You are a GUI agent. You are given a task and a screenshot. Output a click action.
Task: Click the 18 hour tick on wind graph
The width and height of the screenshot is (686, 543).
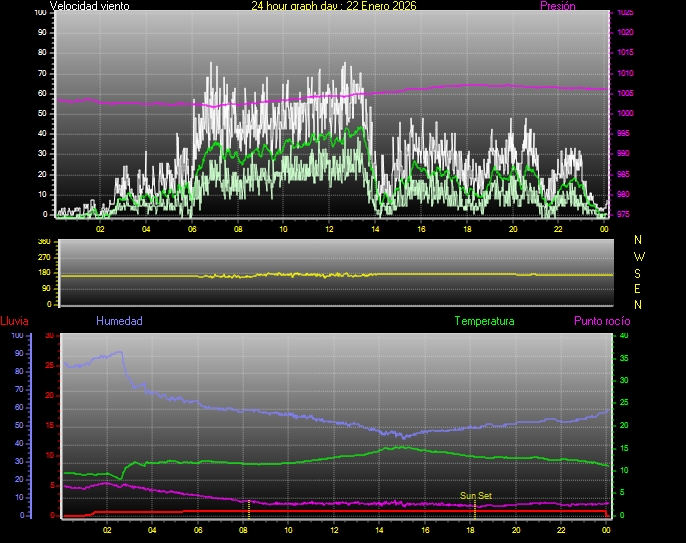click(467, 229)
